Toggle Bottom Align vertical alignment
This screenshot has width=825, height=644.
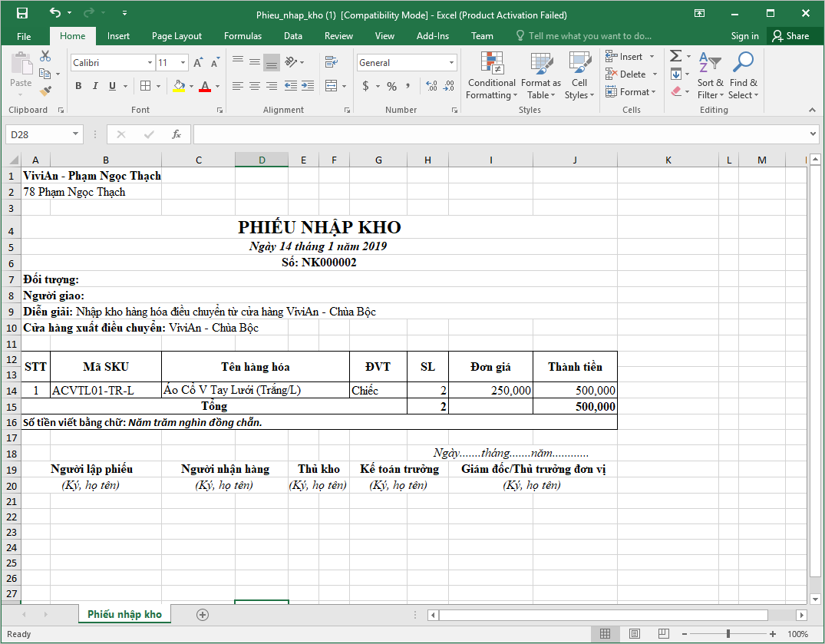click(x=272, y=63)
